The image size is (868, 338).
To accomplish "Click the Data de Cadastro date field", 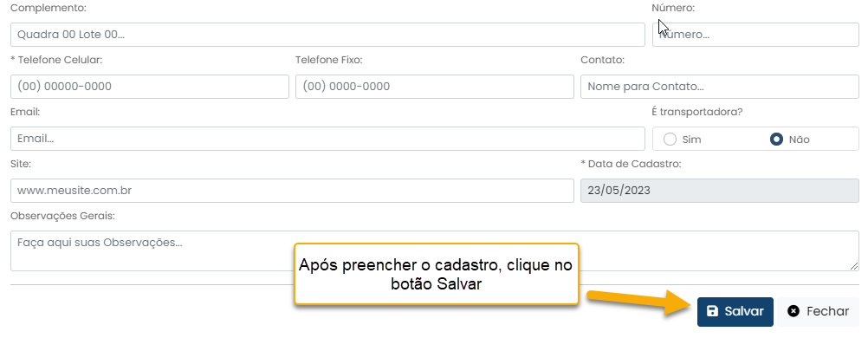I will click(x=720, y=191).
